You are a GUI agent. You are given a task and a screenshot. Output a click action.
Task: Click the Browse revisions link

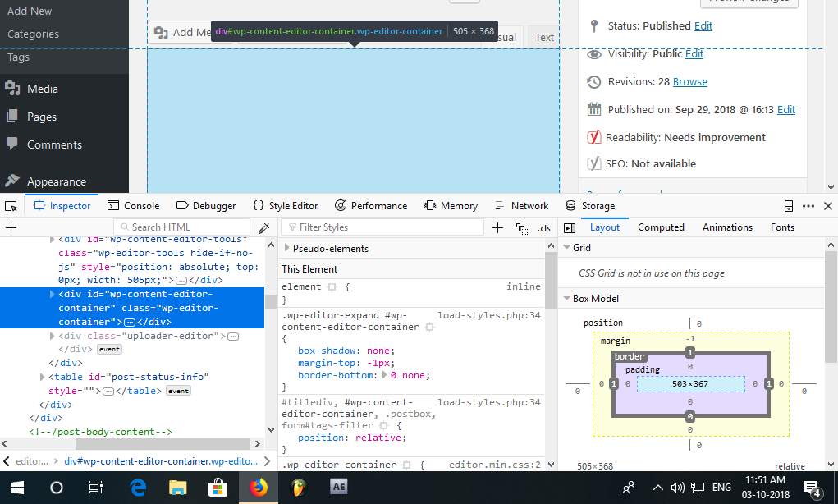[689, 82]
